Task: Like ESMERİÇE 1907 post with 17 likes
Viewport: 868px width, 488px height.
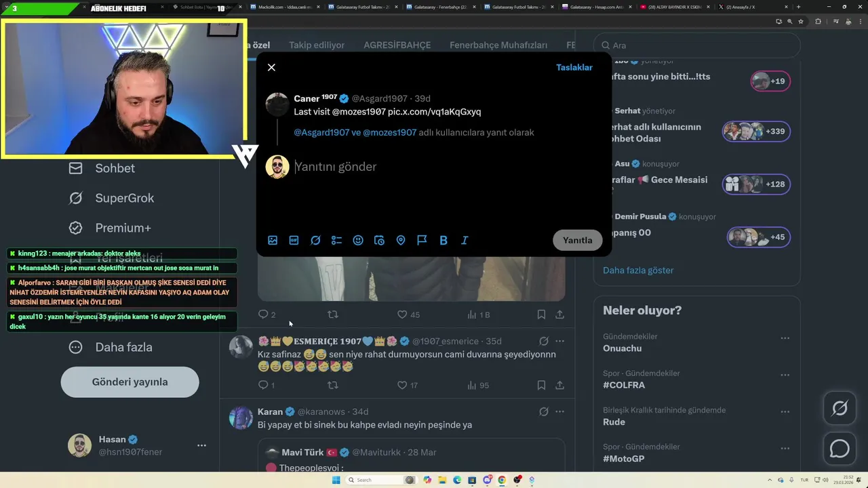Action: pos(408,385)
